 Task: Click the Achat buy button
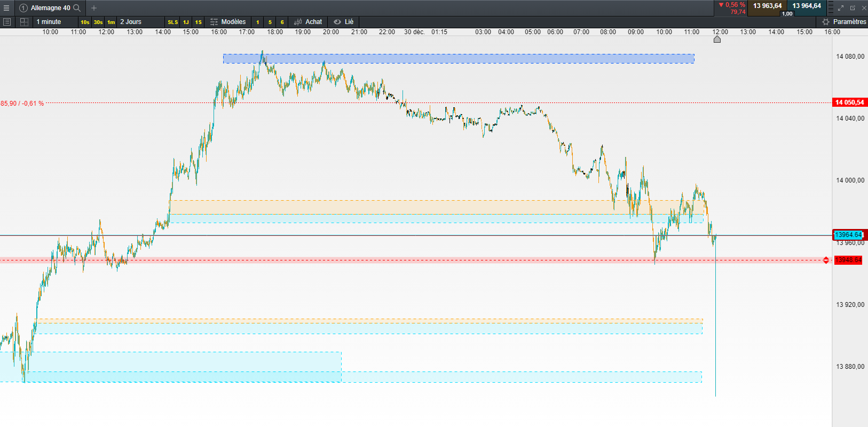309,22
